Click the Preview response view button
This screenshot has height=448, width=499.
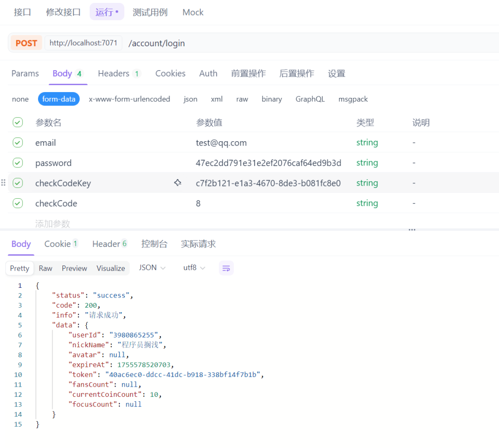[74, 268]
